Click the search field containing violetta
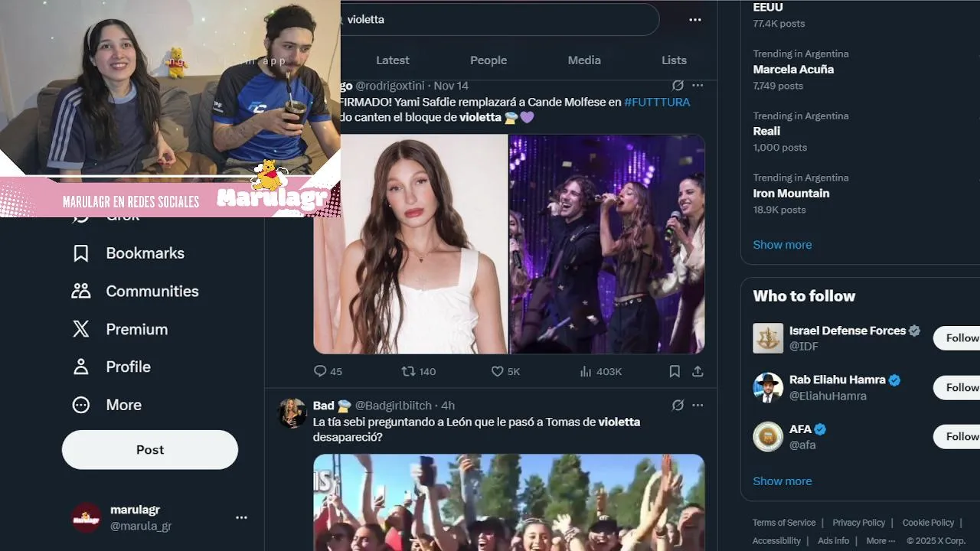Image resolution: width=980 pixels, height=551 pixels. click(498, 20)
